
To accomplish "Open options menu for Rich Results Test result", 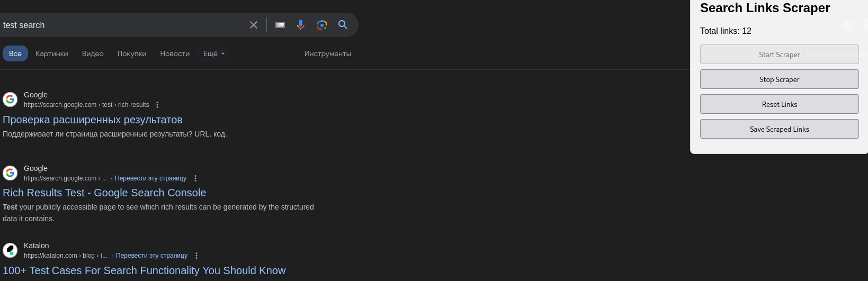I will (x=195, y=178).
